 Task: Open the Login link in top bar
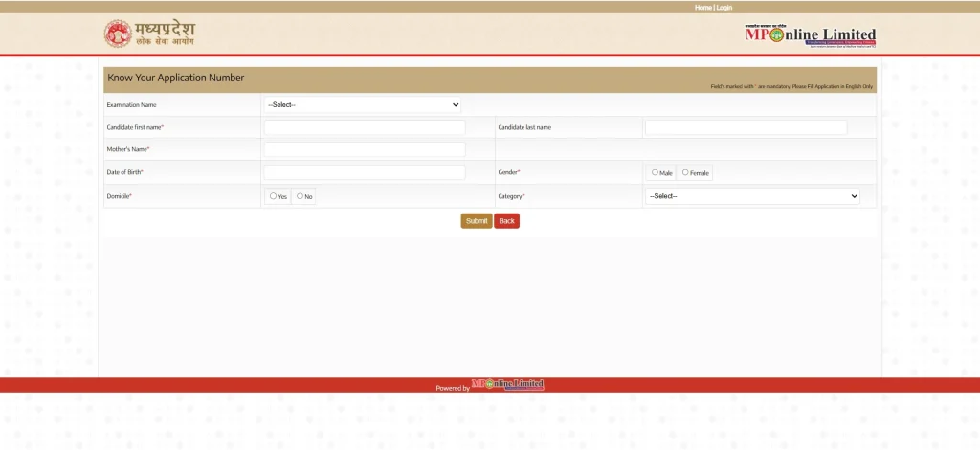[724, 8]
